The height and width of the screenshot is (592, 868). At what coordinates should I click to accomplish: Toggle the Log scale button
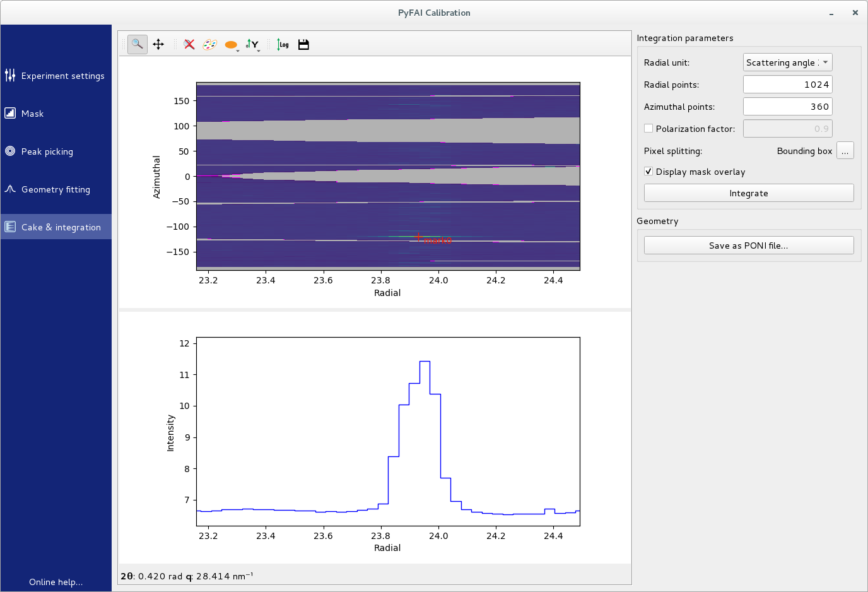click(x=283, y=44)
